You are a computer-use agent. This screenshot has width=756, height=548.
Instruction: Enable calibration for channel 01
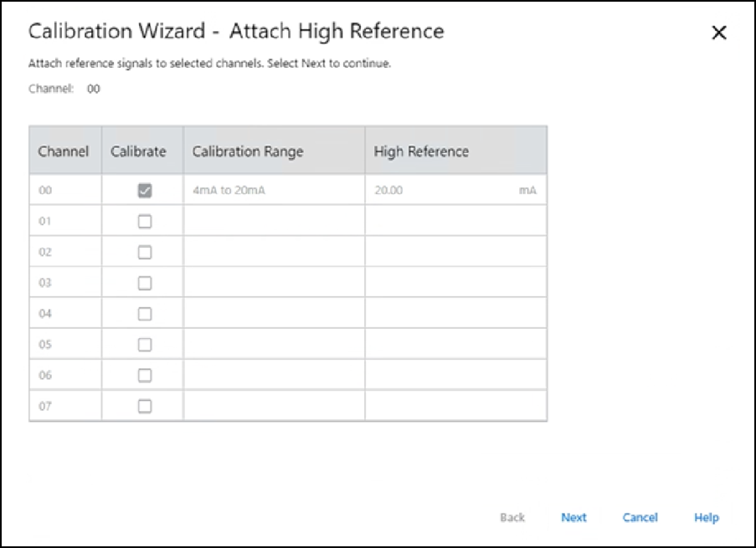click(145, 222)
